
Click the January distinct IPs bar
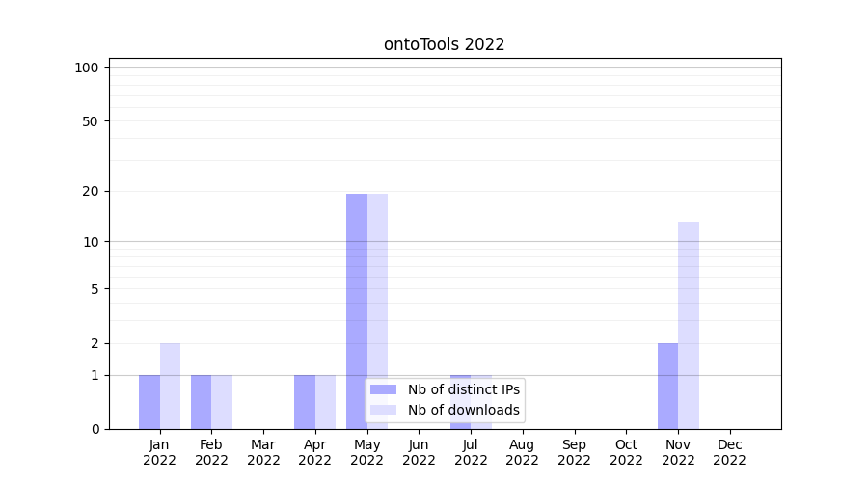coord(149,402)
